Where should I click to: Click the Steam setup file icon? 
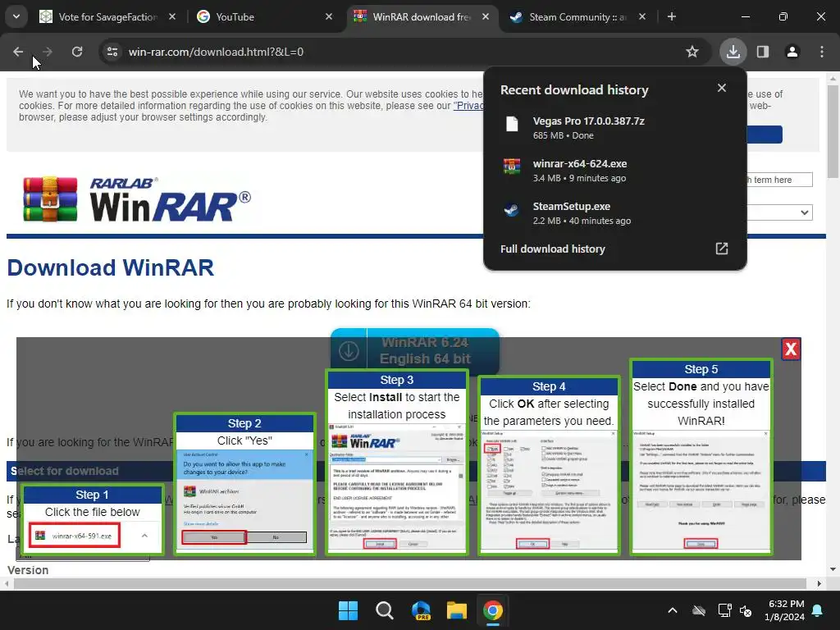pyautogui.click(x=512, y=209)
